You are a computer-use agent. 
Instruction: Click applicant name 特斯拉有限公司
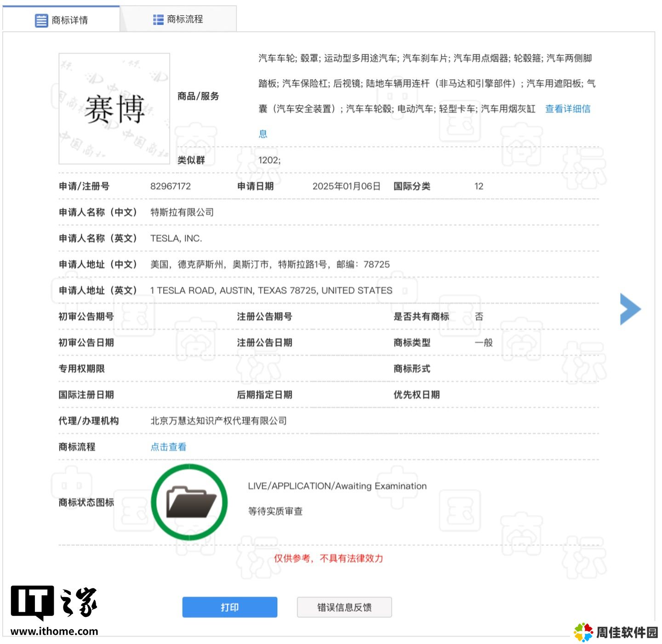[182, 212]
